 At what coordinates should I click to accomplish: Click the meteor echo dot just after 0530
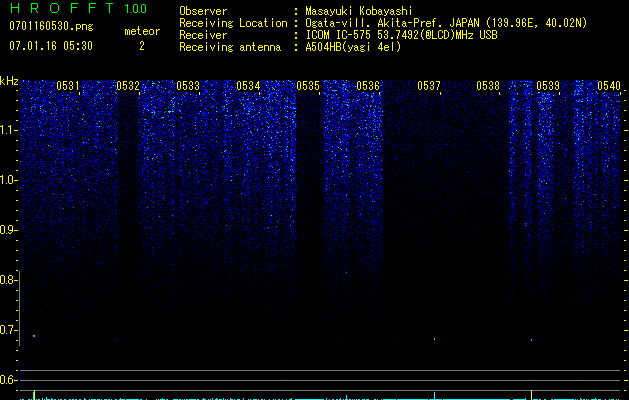[x=34, y=336]
